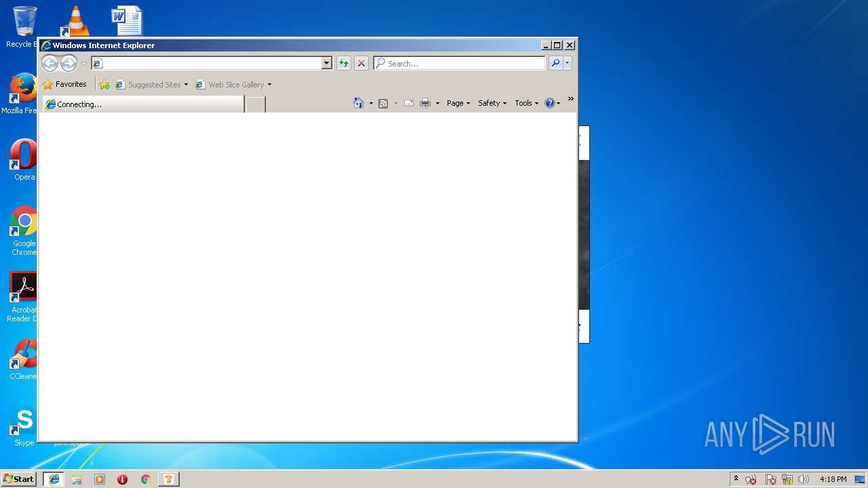Open Windows Media Player taskbar icon
This screenshot has height=488, width=868.
(x=100, y=479)
